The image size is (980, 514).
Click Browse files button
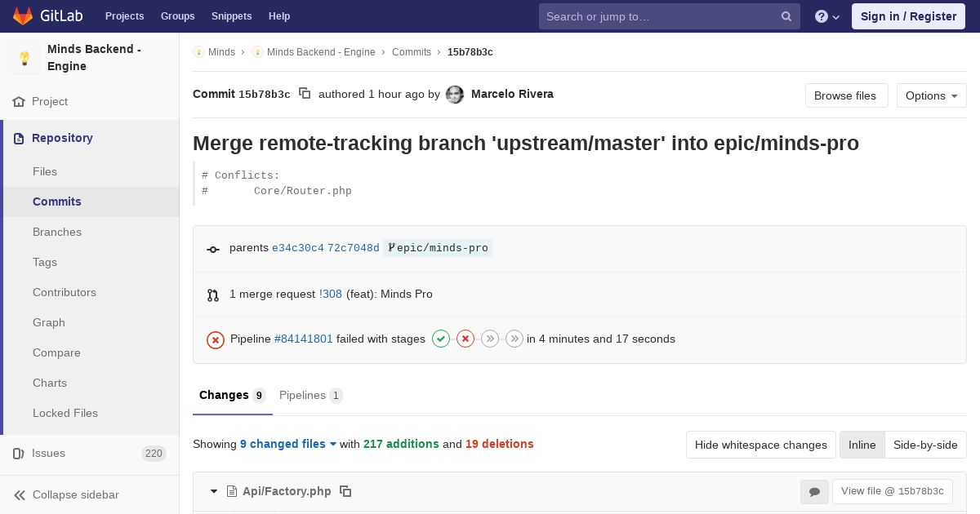coord(845,95)
